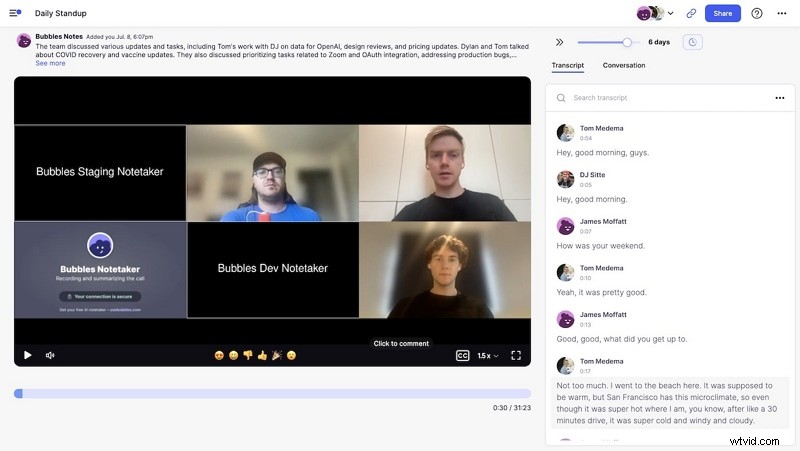Play the meeting recording

(x=27, y=355)
